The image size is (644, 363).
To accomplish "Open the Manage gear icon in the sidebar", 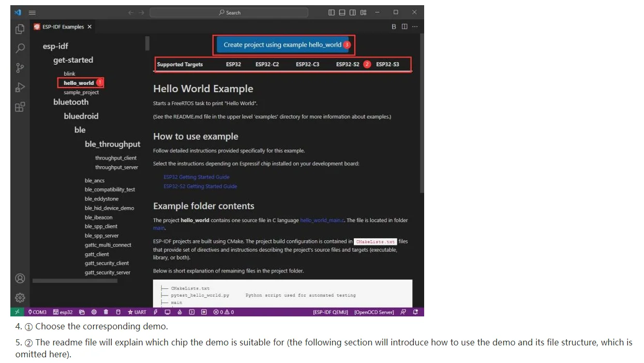I will [x=20, y=298].
